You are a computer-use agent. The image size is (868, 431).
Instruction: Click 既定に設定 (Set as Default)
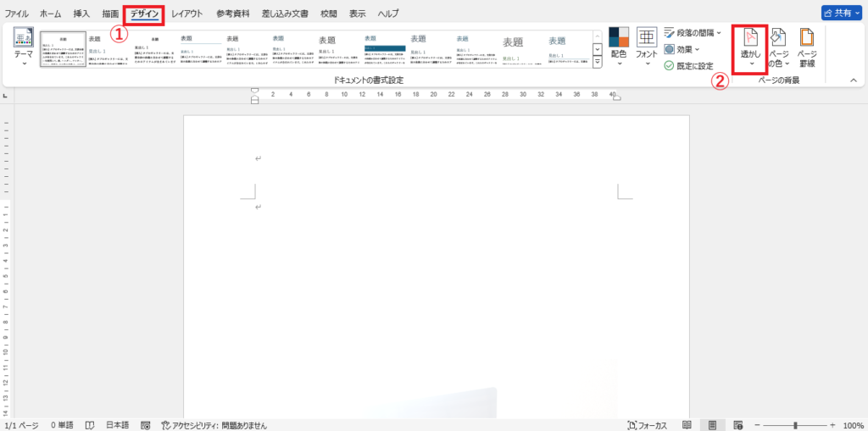[688, 66]
